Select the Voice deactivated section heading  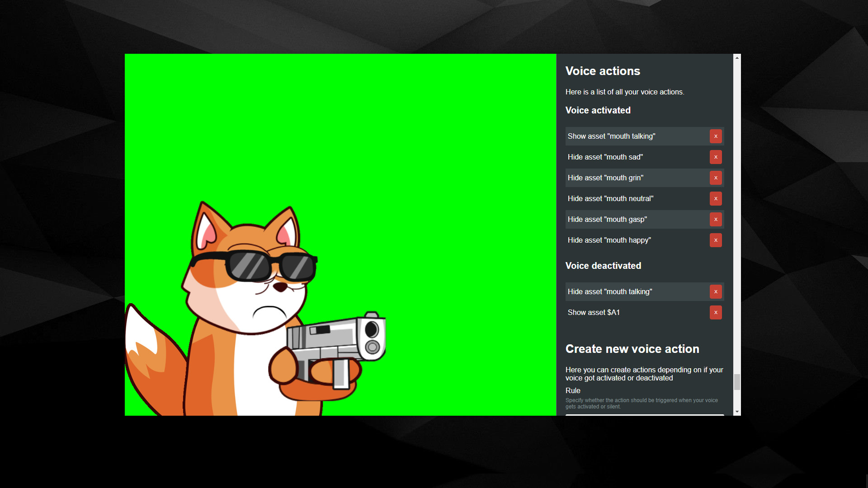[603, 266]
